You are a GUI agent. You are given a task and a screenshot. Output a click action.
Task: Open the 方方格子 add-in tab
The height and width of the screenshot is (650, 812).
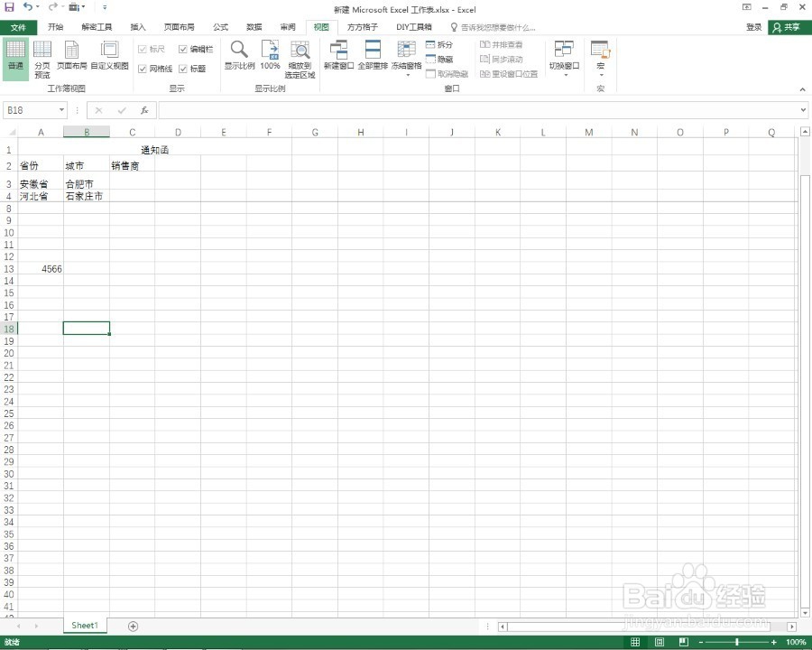point(363,27)
